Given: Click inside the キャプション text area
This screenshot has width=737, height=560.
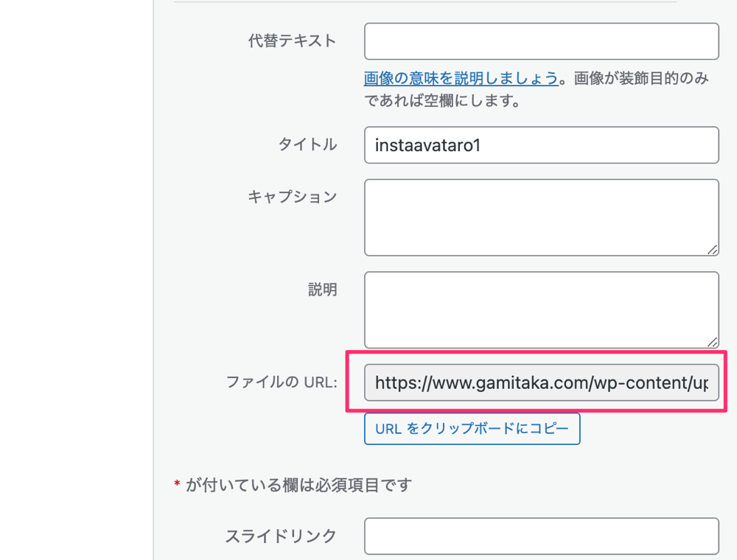Looking at the screenshot, I should pyautogui.click(x=542, y=217).
